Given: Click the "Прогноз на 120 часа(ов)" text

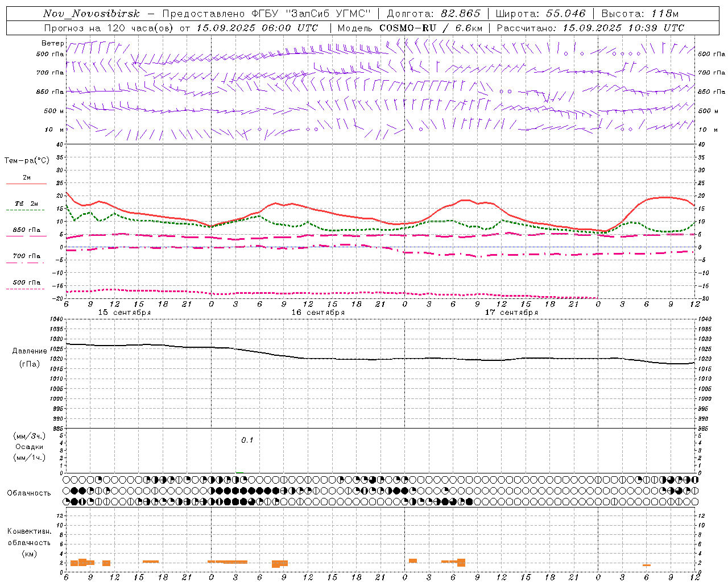Looking at the screenshot, I should (109, 28).
